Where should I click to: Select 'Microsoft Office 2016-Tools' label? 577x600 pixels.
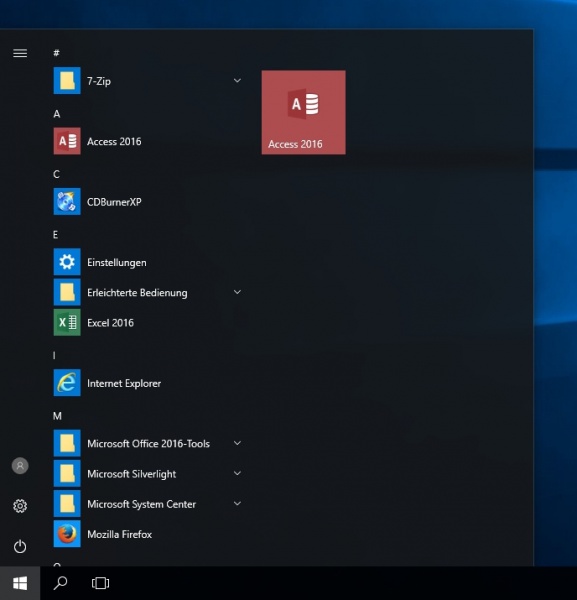click(x=148, y=444)
